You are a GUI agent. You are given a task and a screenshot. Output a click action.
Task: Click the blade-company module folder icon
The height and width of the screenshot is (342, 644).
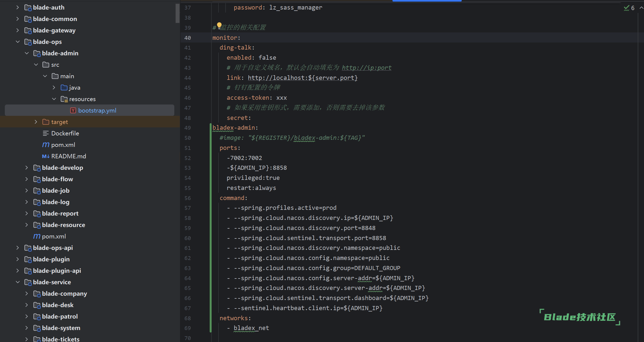point(37,294)
